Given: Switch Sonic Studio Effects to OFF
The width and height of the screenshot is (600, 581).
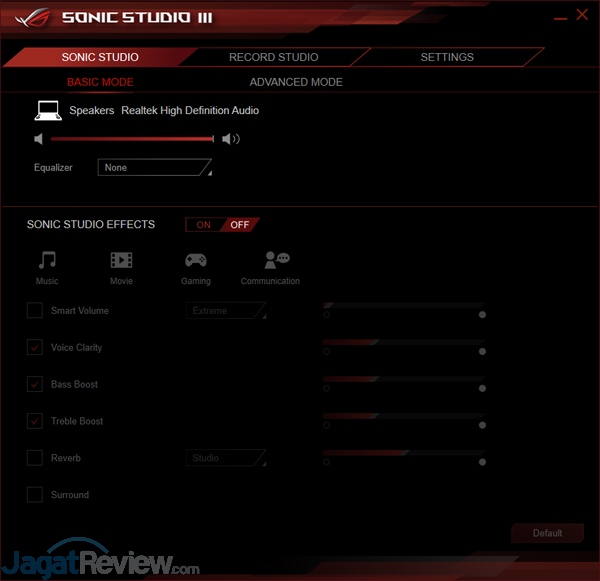Looking at the screenshot, I should pos(240,225).
